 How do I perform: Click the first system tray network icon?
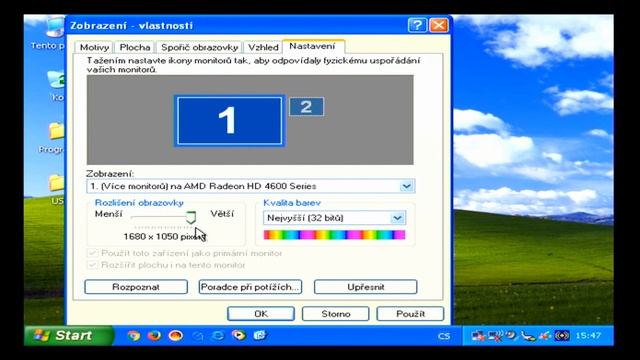click(478, 336)
